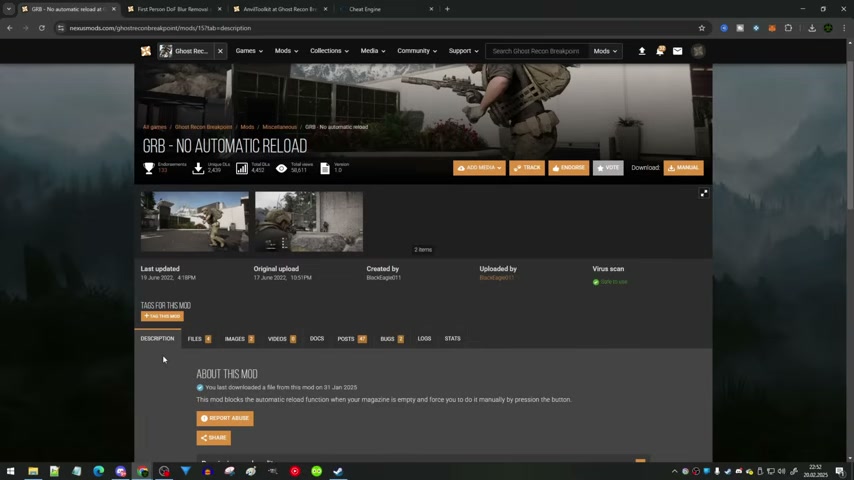Switch to the Files tab
The width and height of the screenshot is (854, 480).
pos(199,339)
